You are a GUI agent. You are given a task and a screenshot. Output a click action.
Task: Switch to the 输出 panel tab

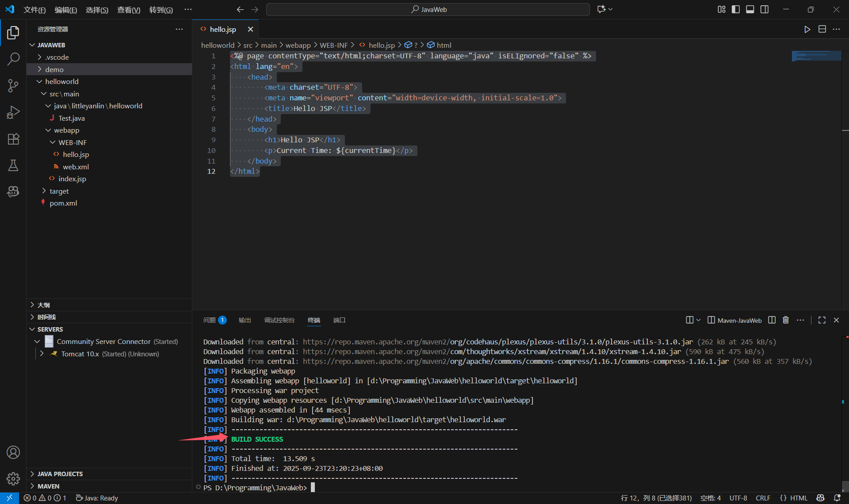click(245, 320)
